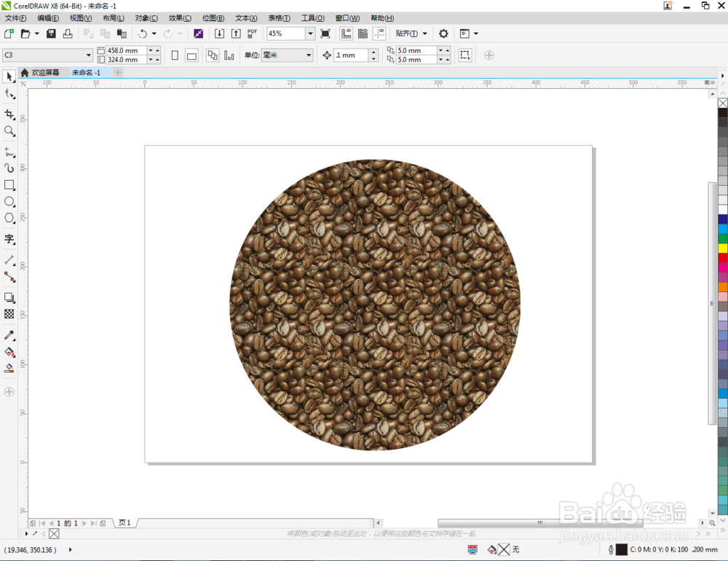Open the Edit menu

[48, 18]
